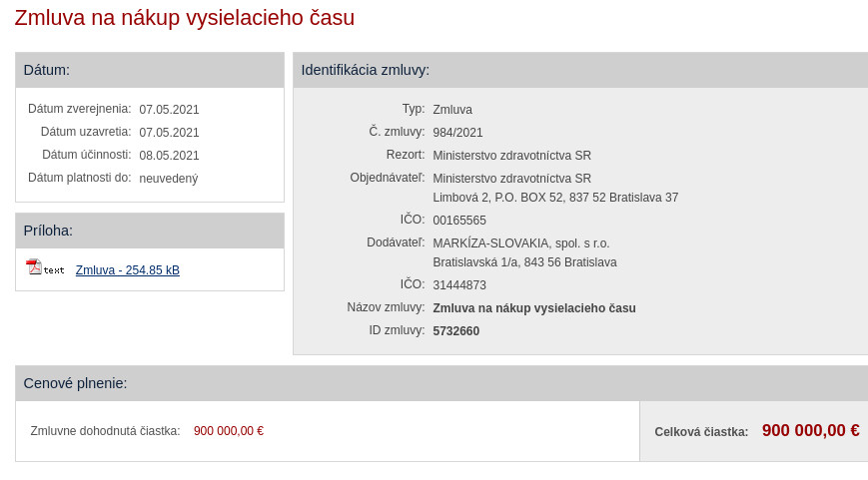Image resolution: width=868 pixels, height=480 pixels.
Task: Click the Zmluvne dohodnutá čiastka amount
Action: click(x=229, y=431)
